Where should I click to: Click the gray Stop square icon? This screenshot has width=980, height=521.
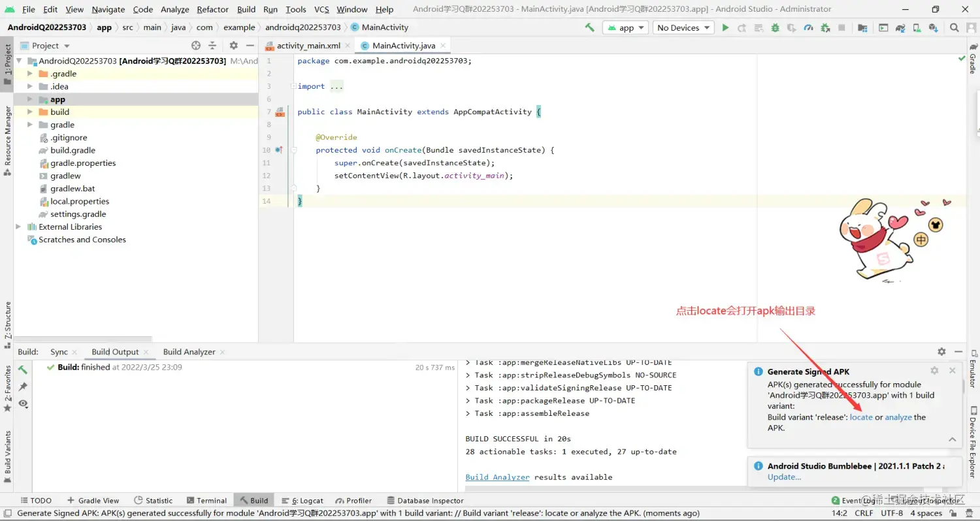[841, 27]
